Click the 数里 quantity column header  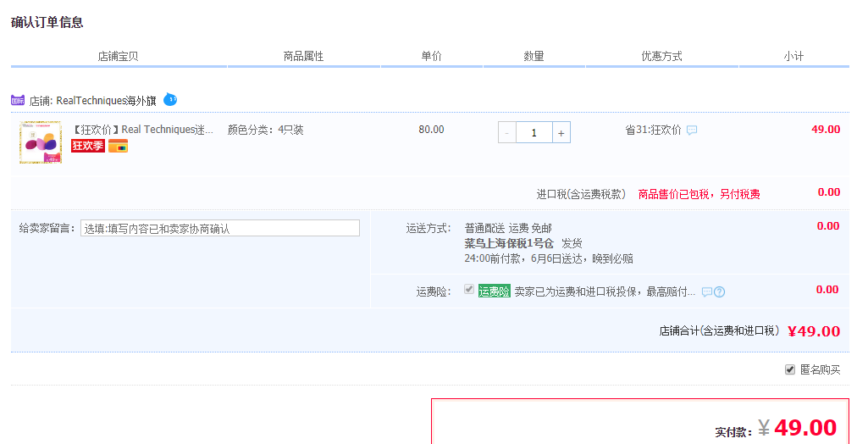coord(534,56)
